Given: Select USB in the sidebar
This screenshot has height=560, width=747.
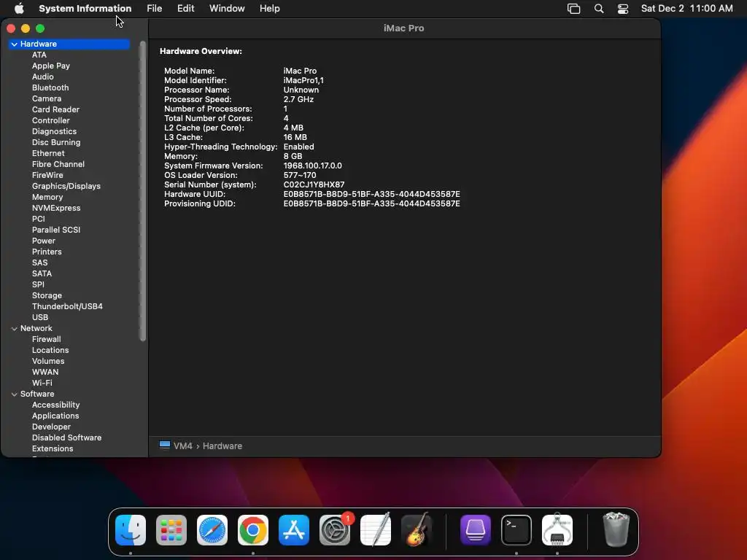Looking at the screenshot, I should 39,318.
